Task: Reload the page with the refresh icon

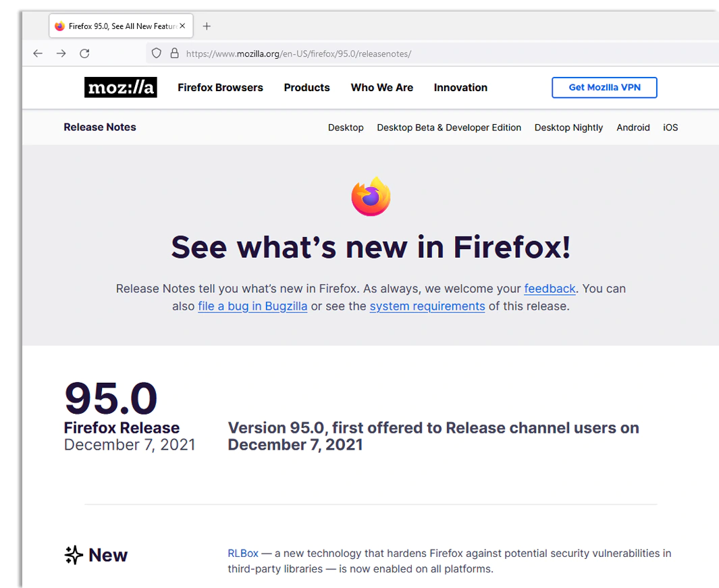Action: (x=84, y=53)
